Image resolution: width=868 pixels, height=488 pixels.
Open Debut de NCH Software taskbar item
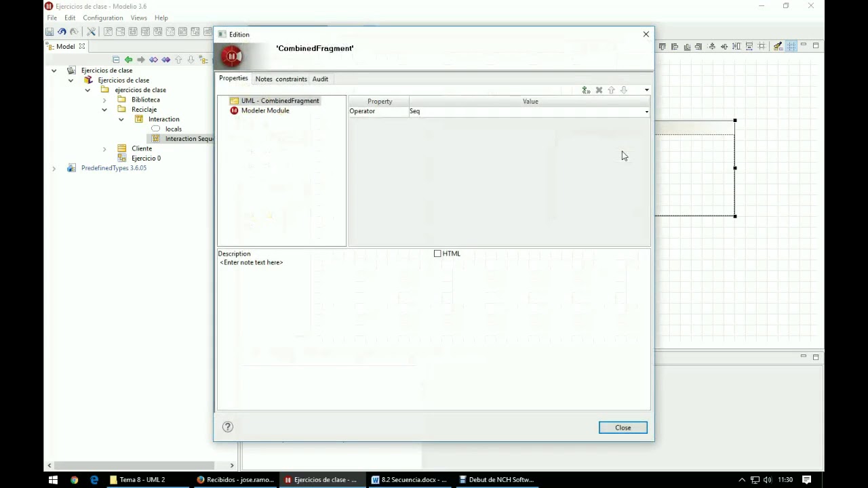pyautogui.click(x=496, y=480)
